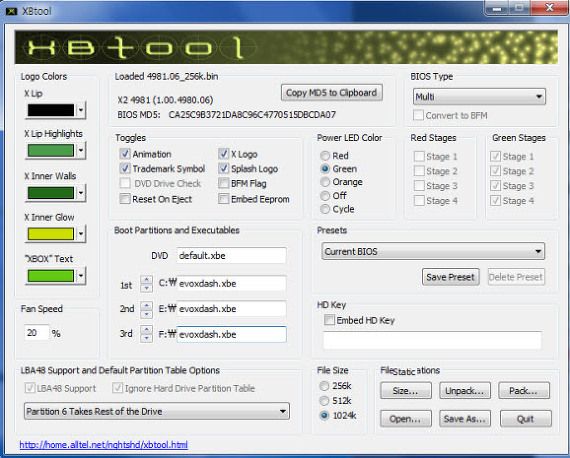Toggle the Animation checkbox
The height and width of the screenshot is (458, 570).
(125, 154)
